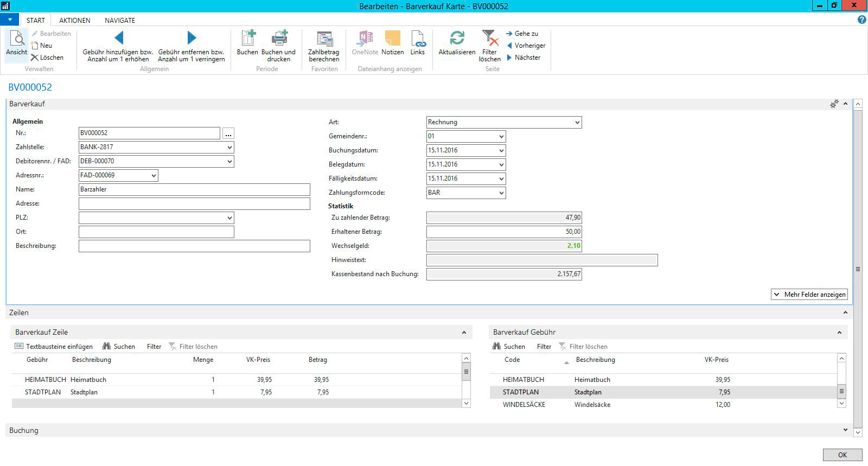Collapse the Barverkauf Zeile panel
This screenshot has width=868, height=466.
click(464, 333)
